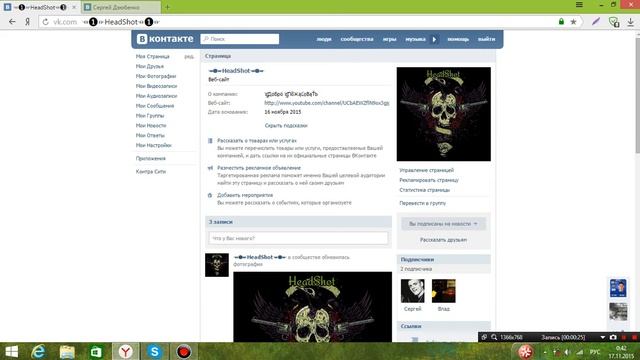Click Разместить рекламное объявление
Viewport: 640px width, 360px height.
pyautogui.click(x=259, y=168)
